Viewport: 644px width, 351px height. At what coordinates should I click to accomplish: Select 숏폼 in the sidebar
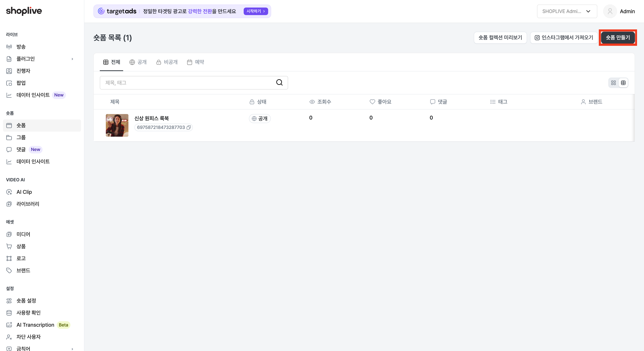pos(42,125)
